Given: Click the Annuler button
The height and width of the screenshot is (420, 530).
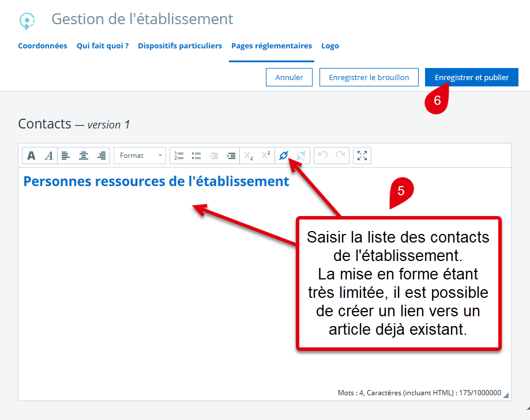Looking at the screenshot, I should [x=289, y=77].
